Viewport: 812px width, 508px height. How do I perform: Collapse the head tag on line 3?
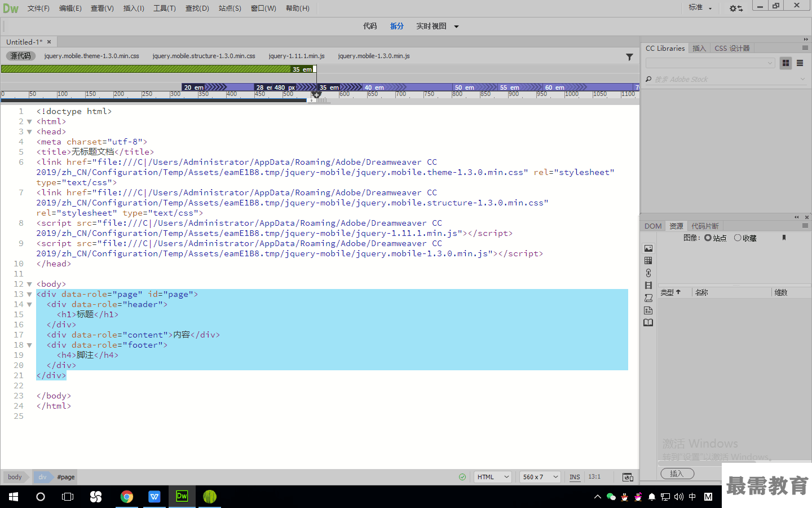(29, 132)
